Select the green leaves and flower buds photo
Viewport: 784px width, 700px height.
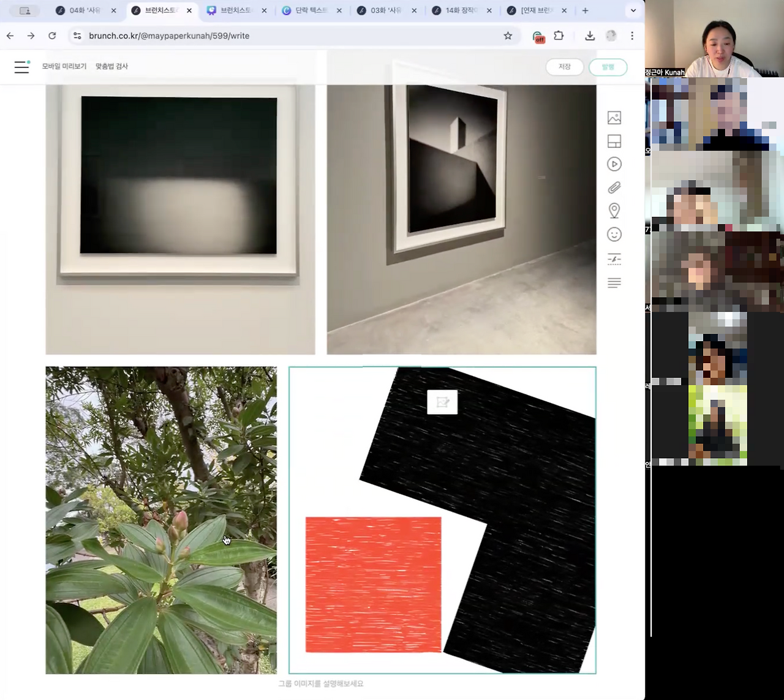tap(161, 520)
